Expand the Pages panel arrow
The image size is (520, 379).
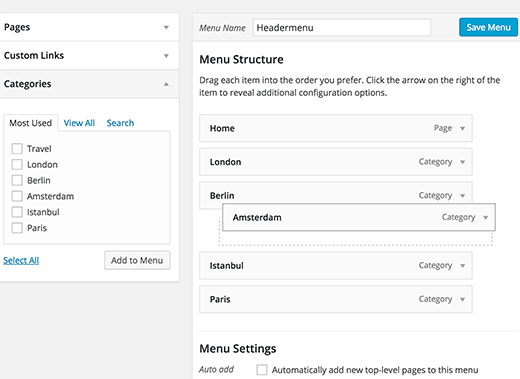(x=166, y=27)
